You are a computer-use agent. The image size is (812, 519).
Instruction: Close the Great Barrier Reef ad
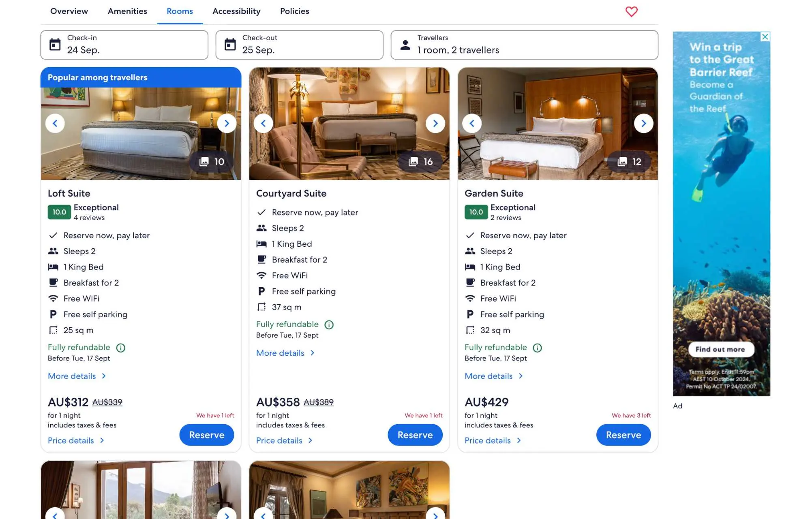765,37
